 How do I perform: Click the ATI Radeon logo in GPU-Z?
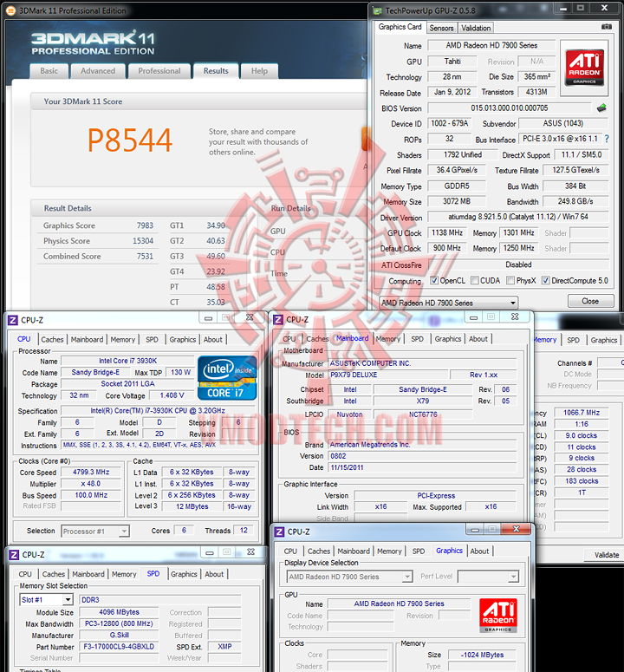(x=584, y=68)
